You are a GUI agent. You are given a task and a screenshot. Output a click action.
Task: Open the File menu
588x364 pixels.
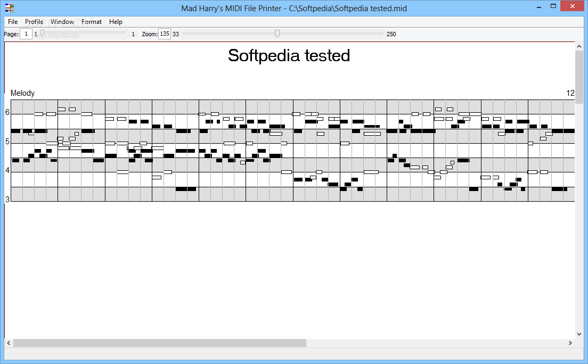[x=12, y=22]
